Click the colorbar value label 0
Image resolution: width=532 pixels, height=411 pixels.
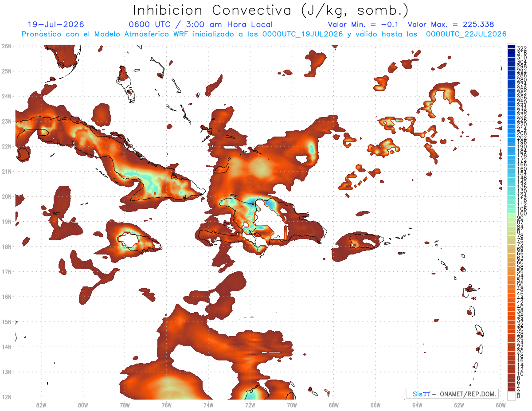pos(519,395)
